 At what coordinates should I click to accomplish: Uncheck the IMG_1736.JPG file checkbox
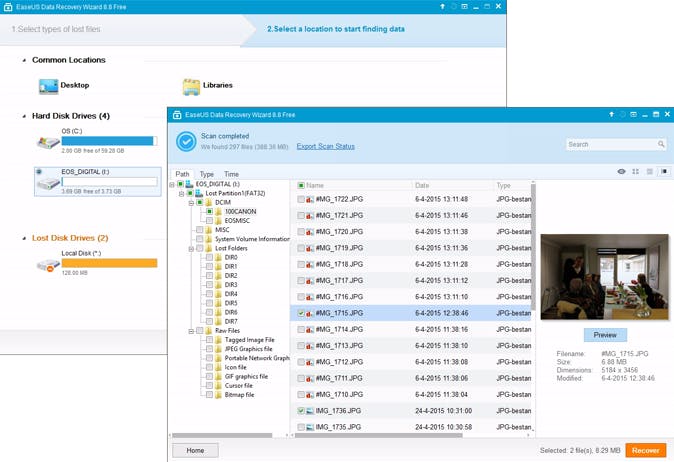click(301, 411)
